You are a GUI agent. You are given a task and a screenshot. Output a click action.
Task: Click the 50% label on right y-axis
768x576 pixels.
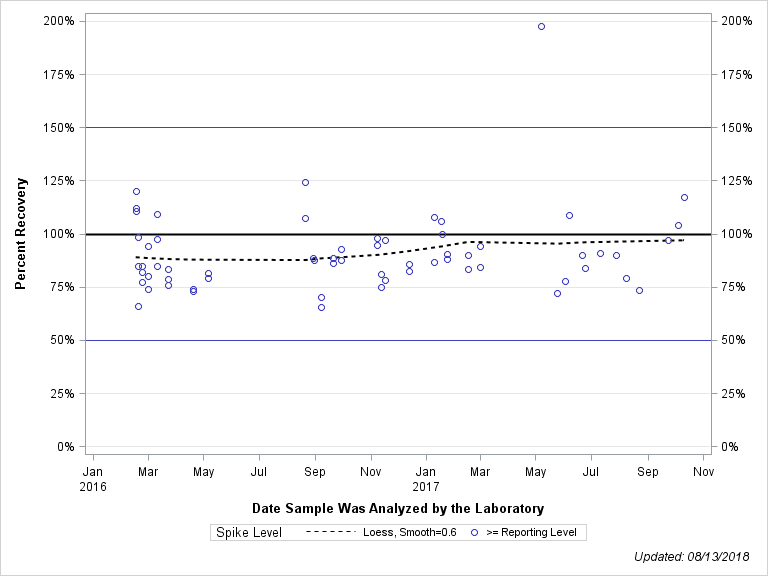coord(733,340)
